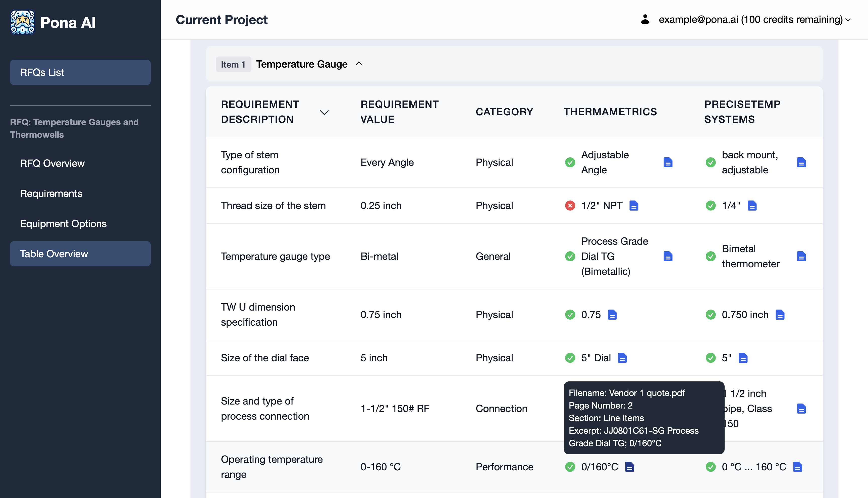Open document icon next to PreciseTemp 5"

coord(743,358)
